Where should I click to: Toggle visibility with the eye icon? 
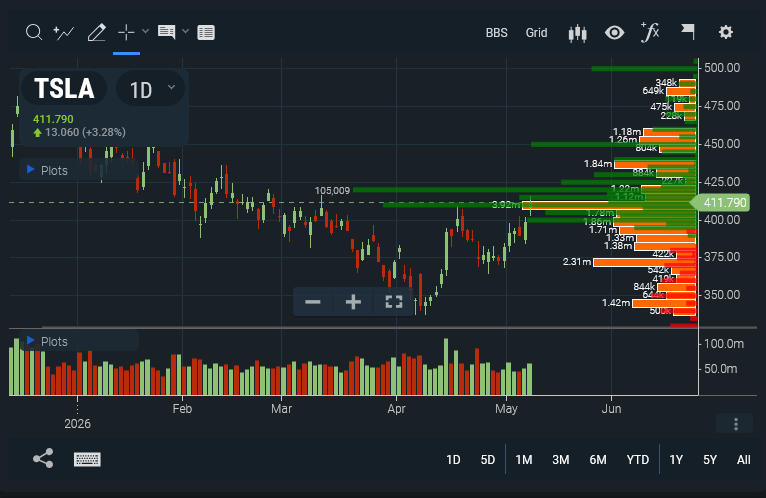click(x=614, y=33)
